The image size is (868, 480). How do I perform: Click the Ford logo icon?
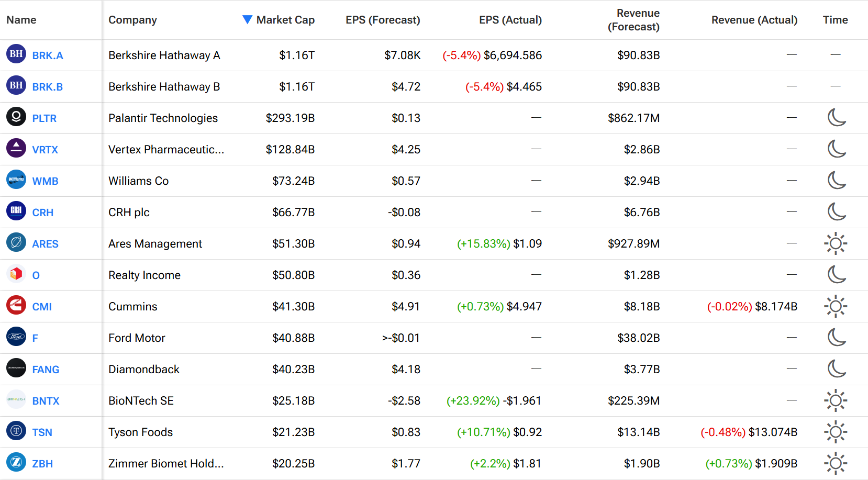pos(16,337)
